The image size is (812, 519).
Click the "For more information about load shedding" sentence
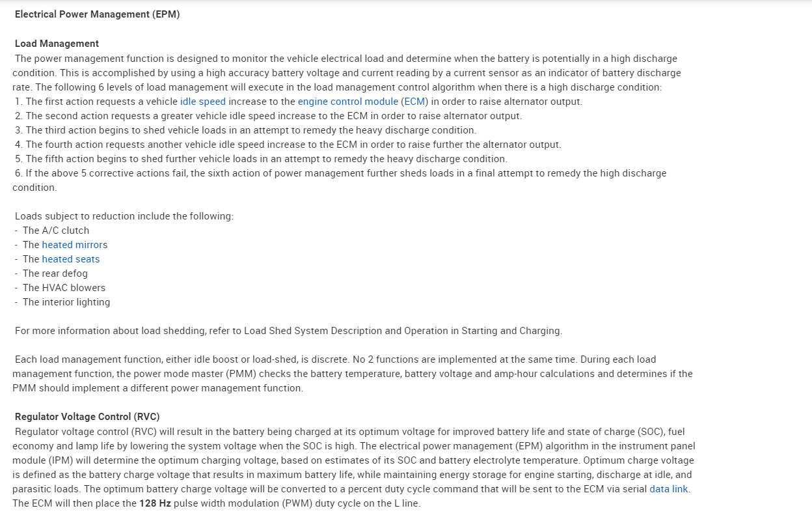pos(288,331)
